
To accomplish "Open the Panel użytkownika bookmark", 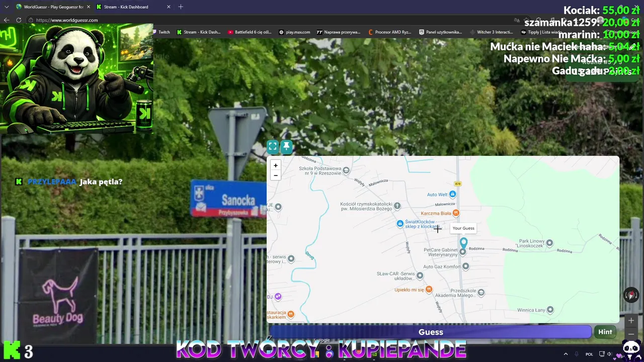I will pyautogui.click(x=440, y=32).
